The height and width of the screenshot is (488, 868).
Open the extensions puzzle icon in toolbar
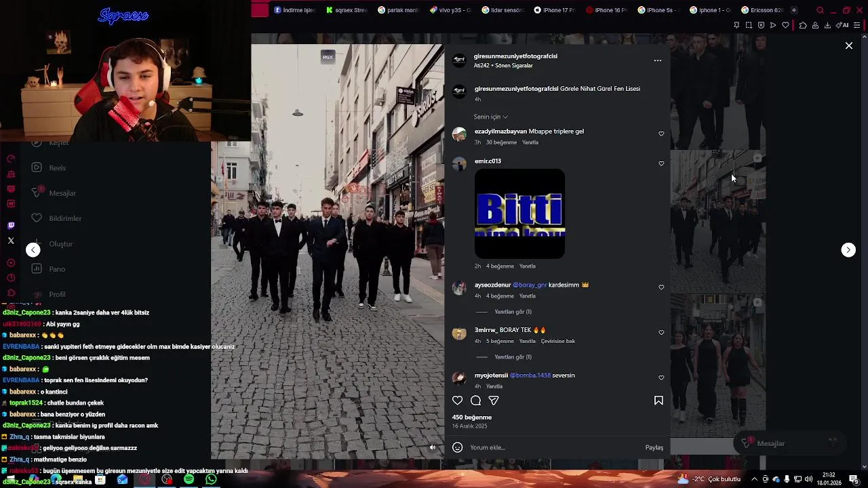point(803,25)
